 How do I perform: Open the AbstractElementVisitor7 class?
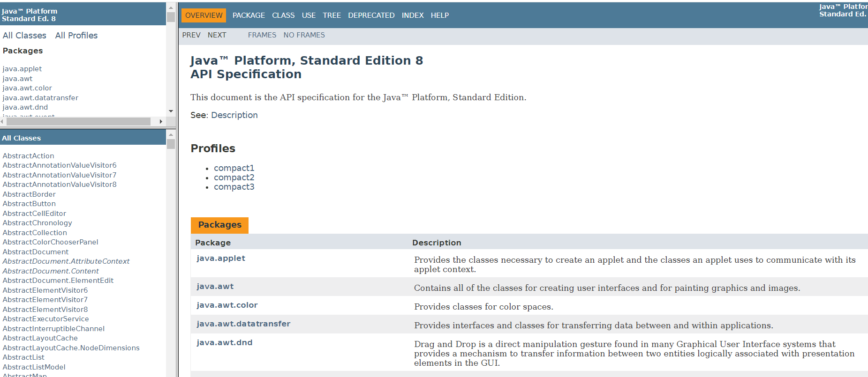[45, 300]
